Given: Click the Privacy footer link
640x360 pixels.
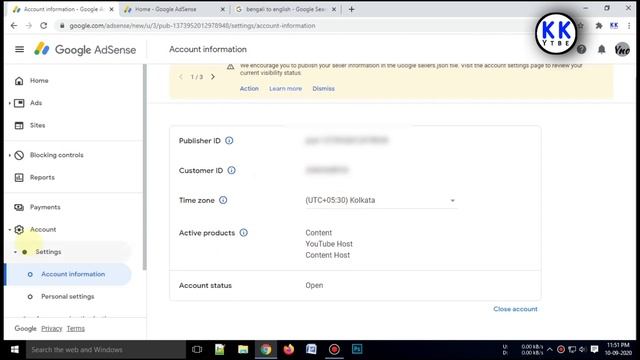Looking at the screenshot, I should tap(51, 329).
